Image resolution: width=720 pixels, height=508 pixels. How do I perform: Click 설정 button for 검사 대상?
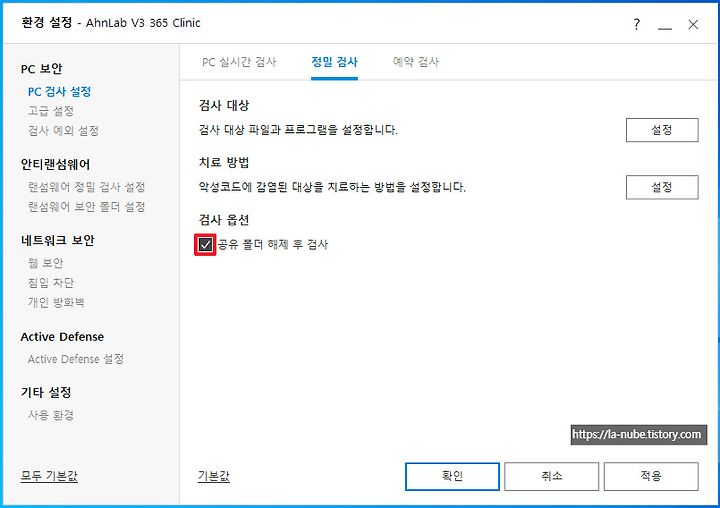[x=662, y=130]
